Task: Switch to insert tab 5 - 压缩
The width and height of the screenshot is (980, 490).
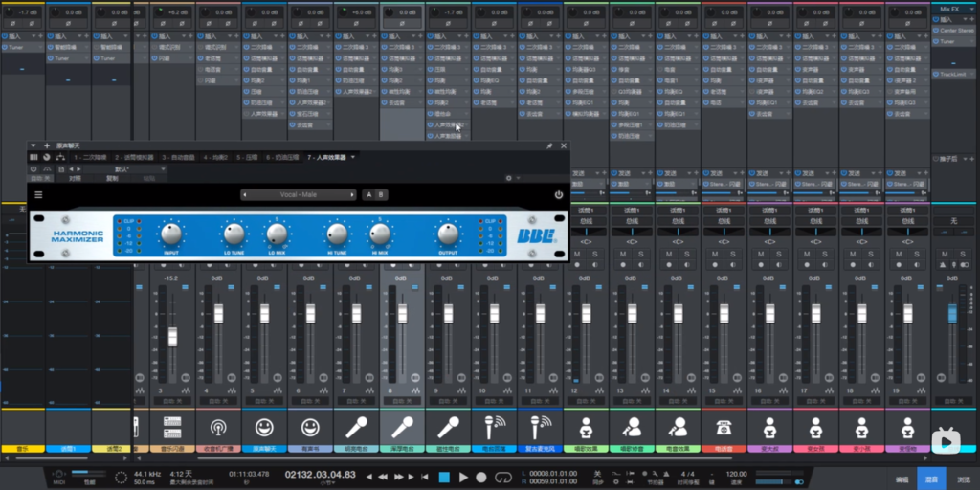Action: [248, 157]
